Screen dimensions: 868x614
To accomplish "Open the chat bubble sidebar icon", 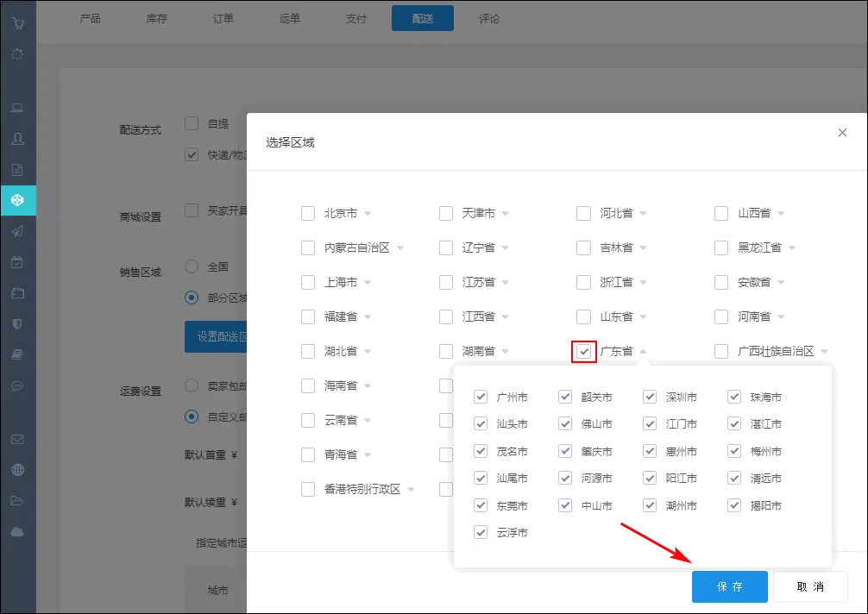I will [17, 385].
